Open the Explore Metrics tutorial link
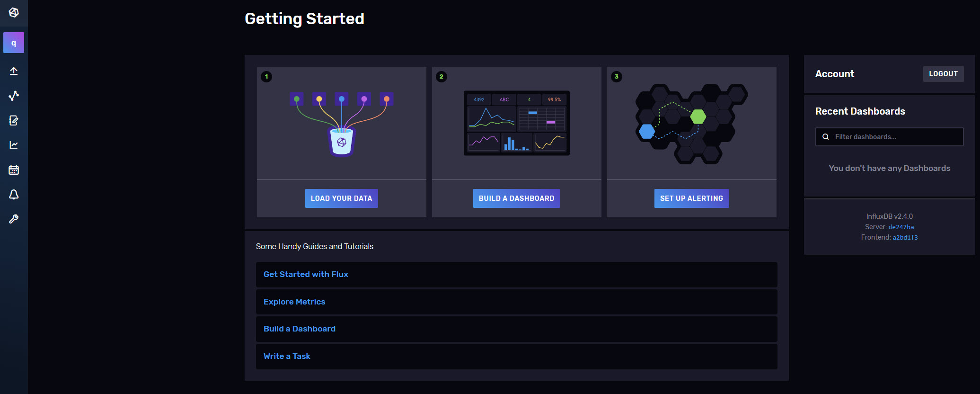Viewport: 980px width, 394px height. coord(294,302)
